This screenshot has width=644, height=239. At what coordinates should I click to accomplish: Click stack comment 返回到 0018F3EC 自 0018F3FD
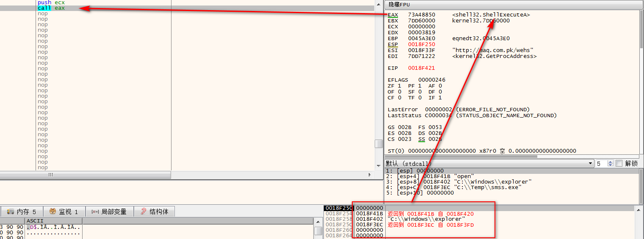[431, 225]
